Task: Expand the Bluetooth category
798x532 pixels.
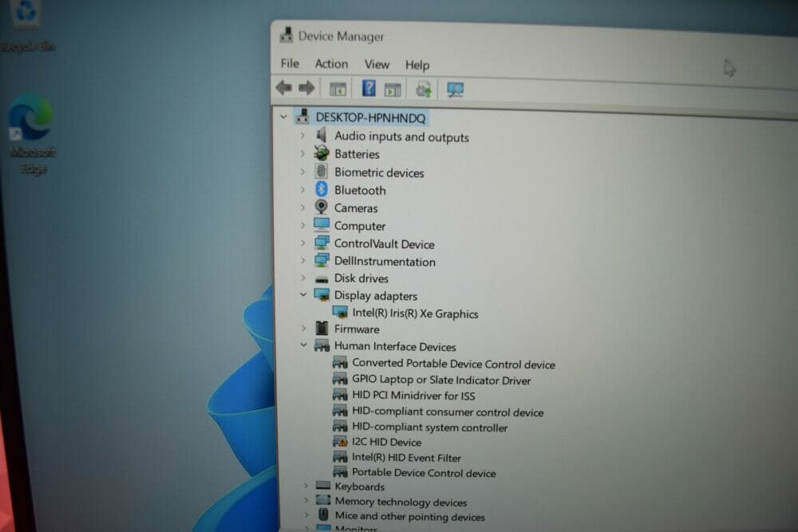Action: [x=302, y=189]
